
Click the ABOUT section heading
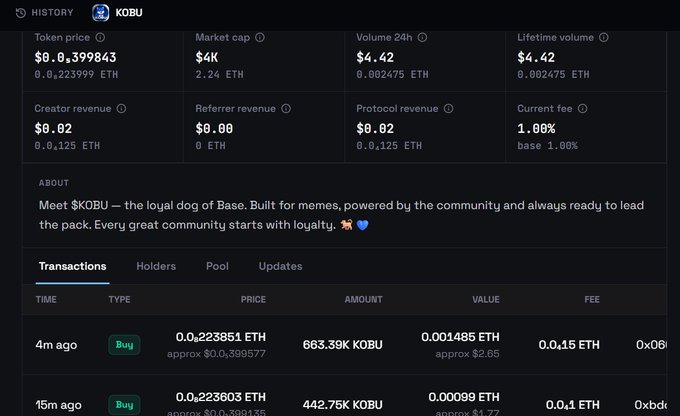click(54, 183)
